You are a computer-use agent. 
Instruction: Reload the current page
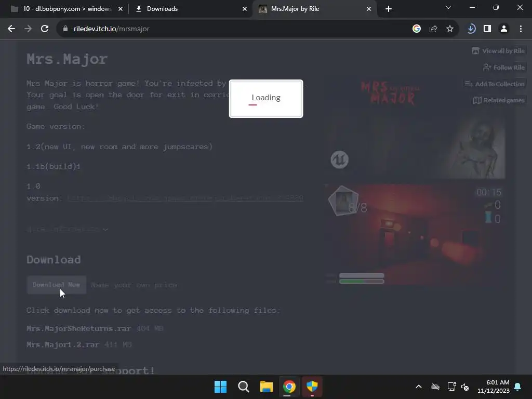click(45, 29)
